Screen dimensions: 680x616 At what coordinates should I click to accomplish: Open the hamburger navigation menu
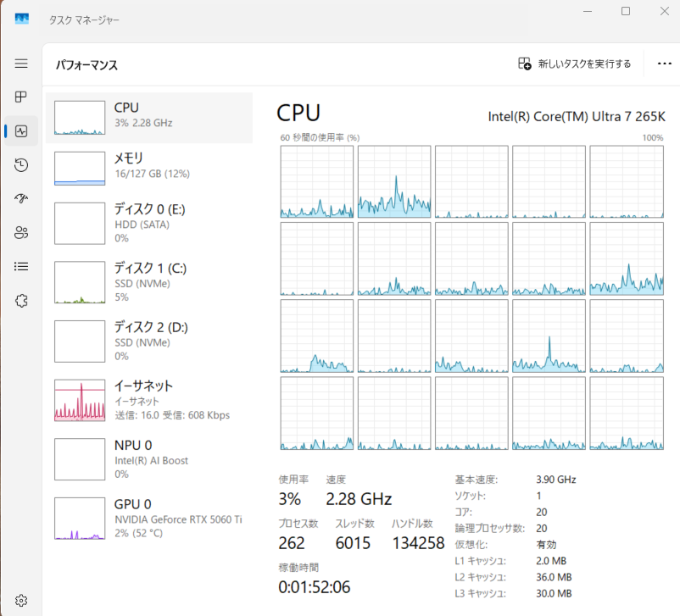coord(21,64)
